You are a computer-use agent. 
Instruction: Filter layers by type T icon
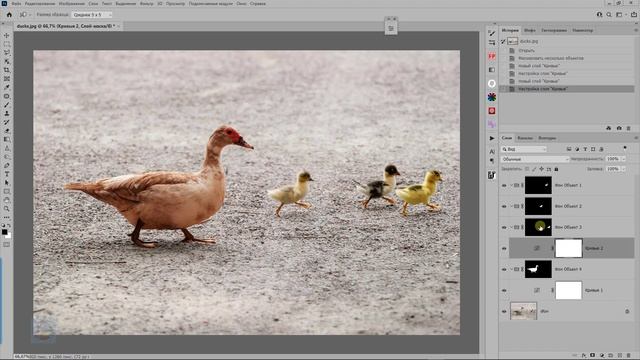(585, 149)
